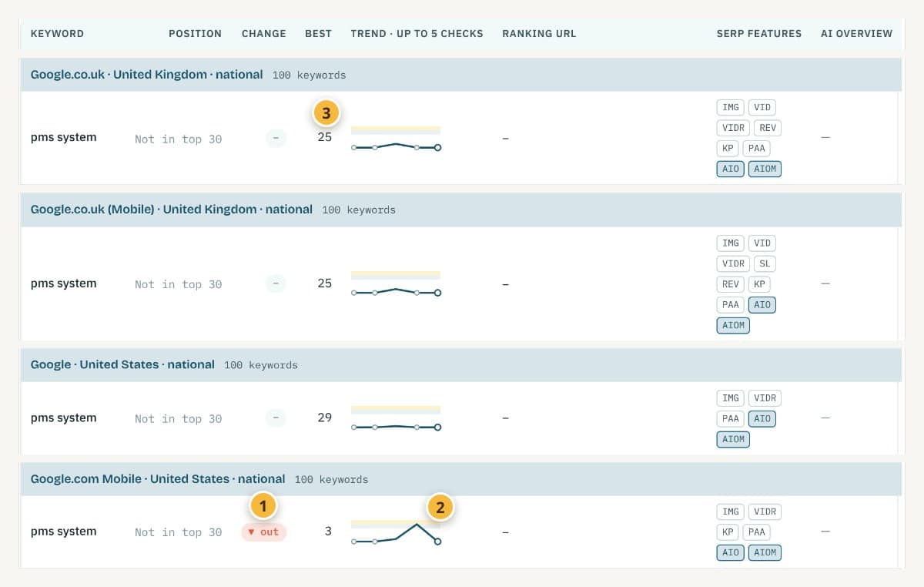Click PAA badge in Google.co.uk (Mobile) row
Viewport: 924px width, 587px height.
click(x=730, y=305)
